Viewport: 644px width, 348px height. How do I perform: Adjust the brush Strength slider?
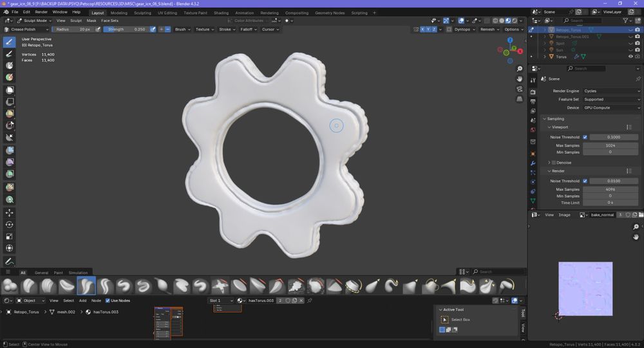[126, 30]
